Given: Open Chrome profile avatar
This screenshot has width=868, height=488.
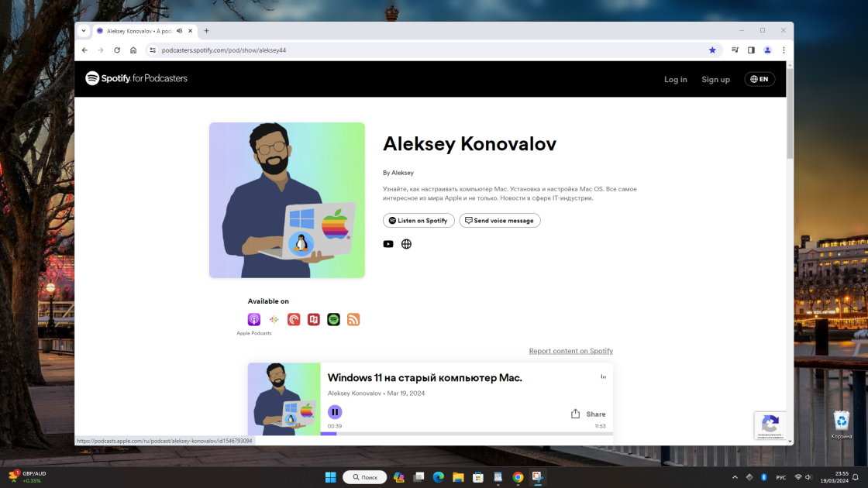Looking at the screenshot, I should point(767,50).
